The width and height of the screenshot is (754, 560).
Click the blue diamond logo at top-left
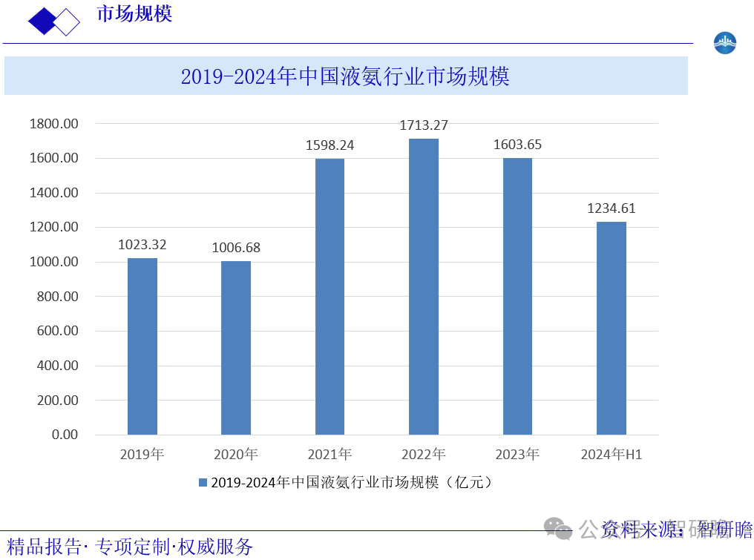coord(53,22)
